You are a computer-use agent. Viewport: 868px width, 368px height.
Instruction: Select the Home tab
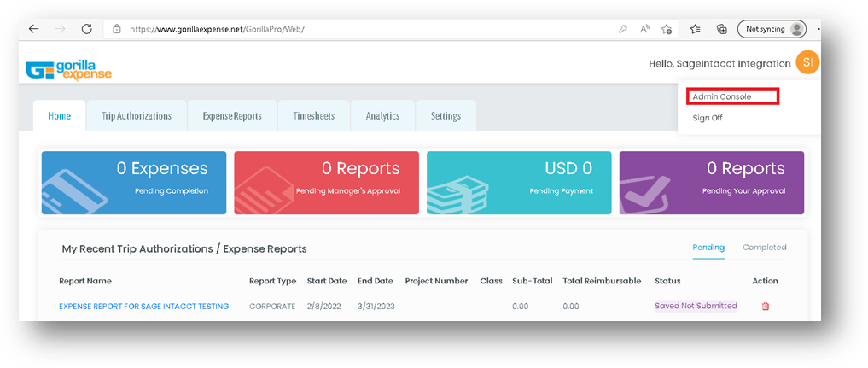pos(59,115)
